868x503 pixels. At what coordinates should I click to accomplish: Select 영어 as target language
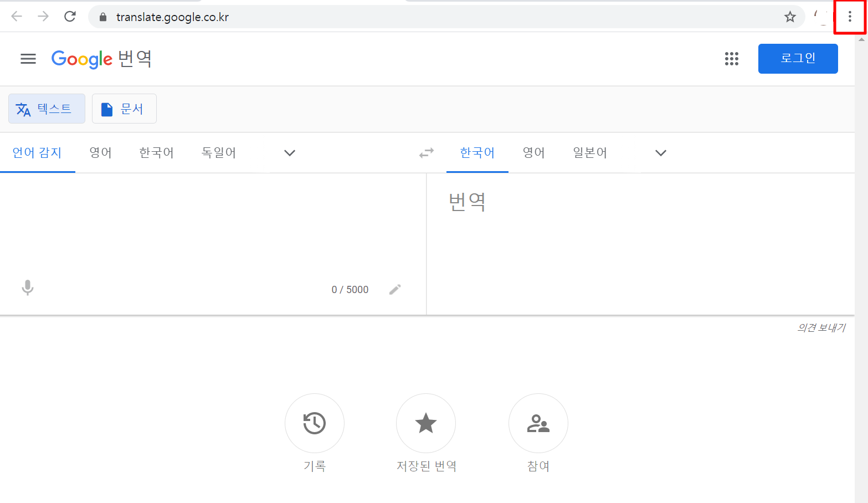pos(534,153)
